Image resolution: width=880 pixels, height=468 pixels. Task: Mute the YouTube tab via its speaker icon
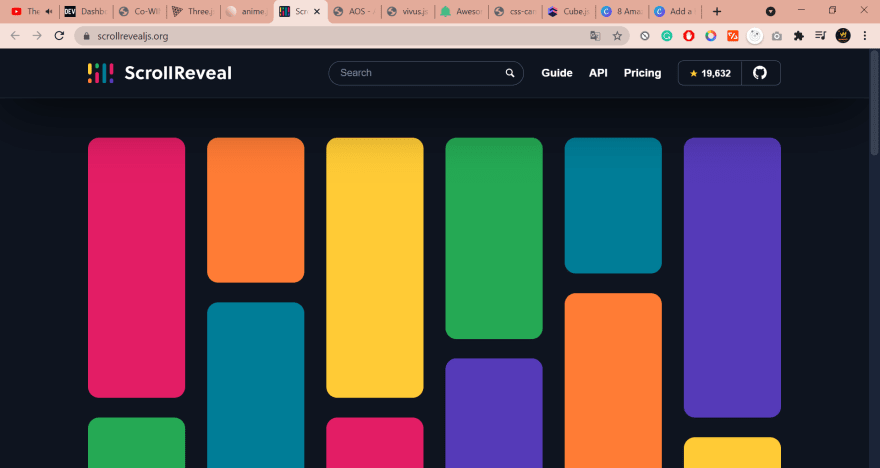49,11
